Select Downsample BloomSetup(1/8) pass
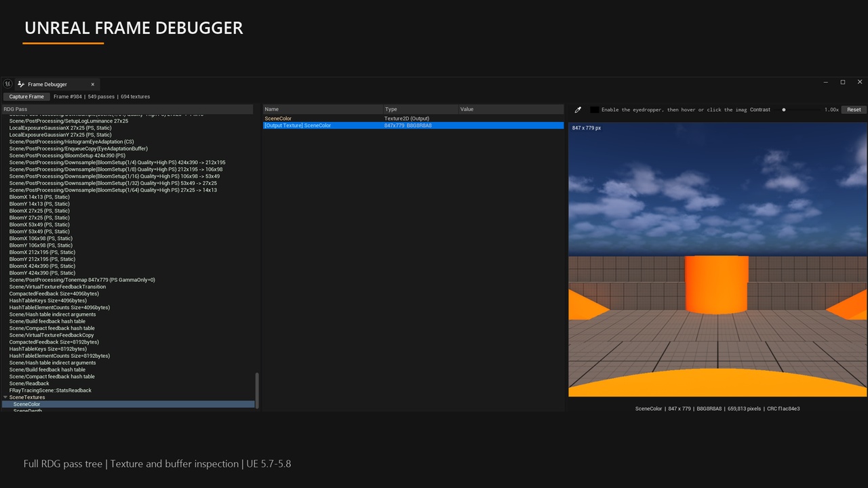This screenshot has width=868, height=488. [116, 169]
